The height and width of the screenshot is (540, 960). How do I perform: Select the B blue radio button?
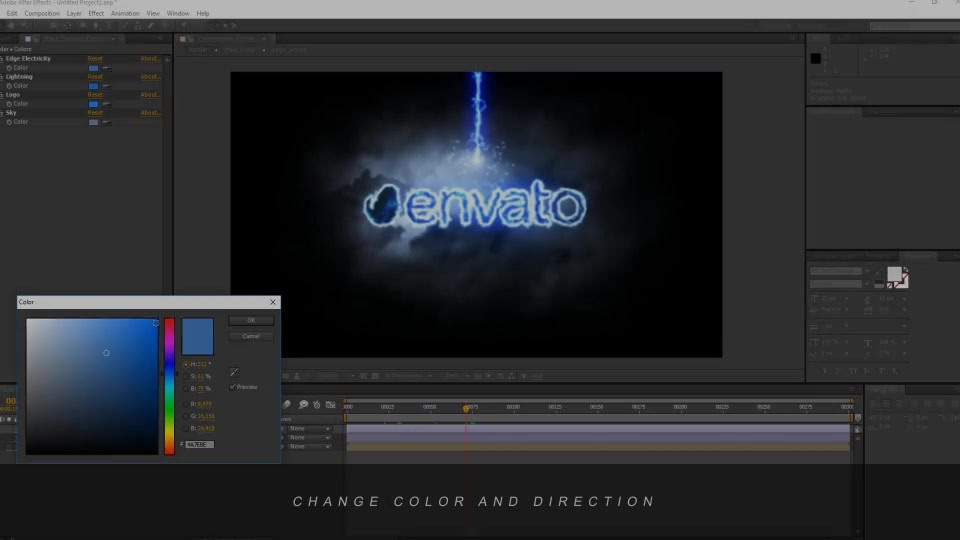click(186, 429)
